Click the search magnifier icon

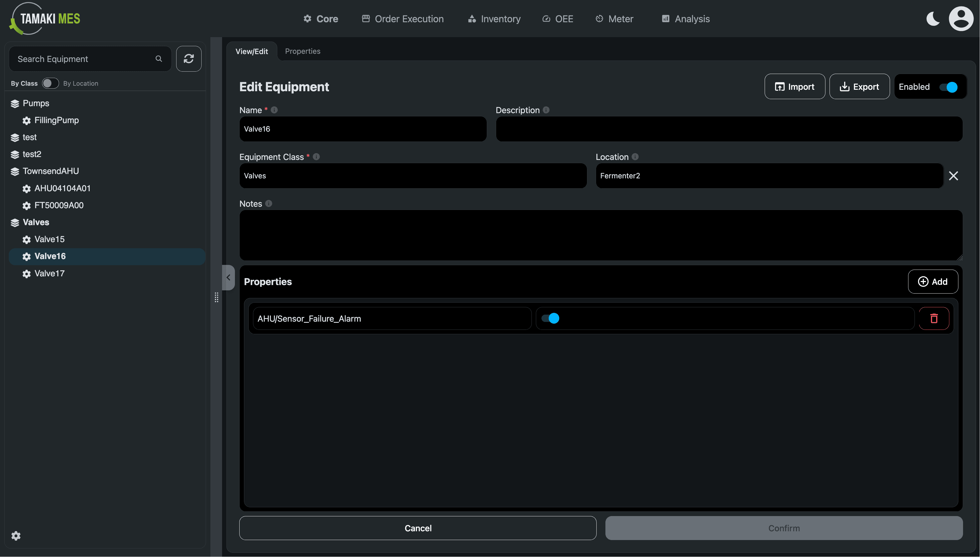tap(159, 58)
